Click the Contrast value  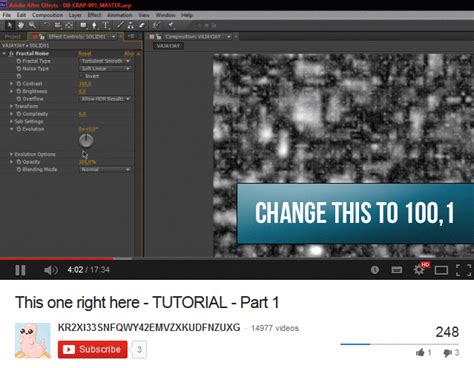(85, 84)
